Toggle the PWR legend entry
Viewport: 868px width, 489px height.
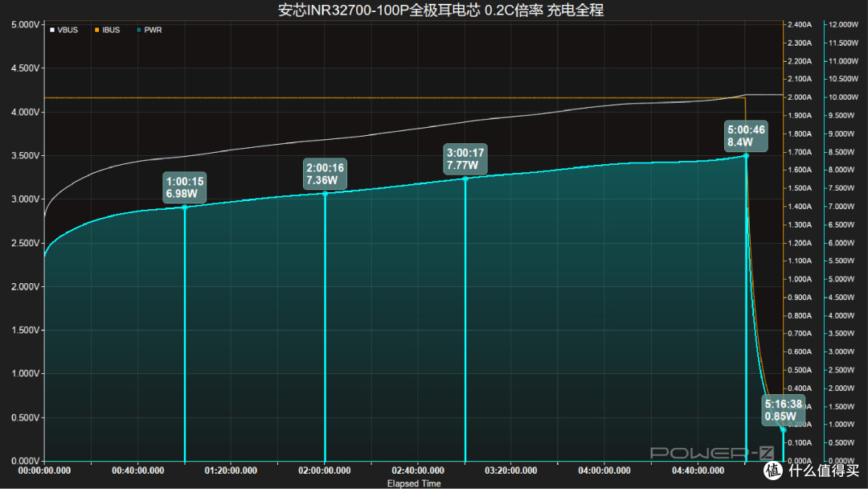tap(149, 30)
